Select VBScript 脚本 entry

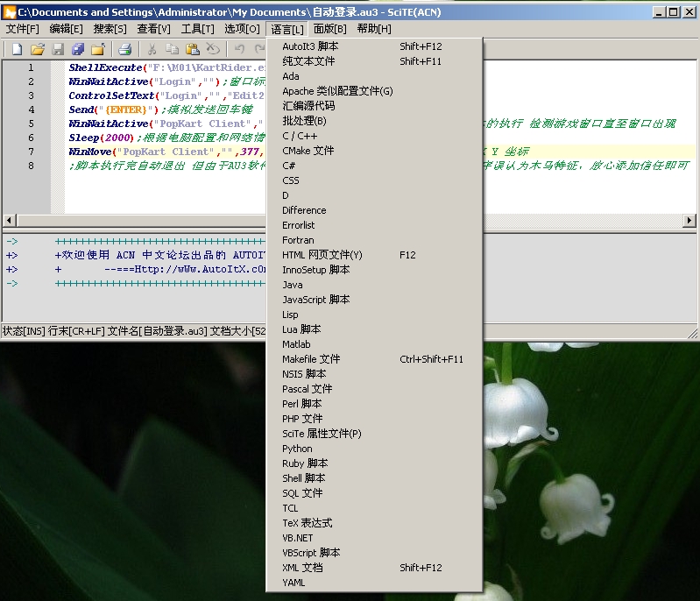(374, 553)
